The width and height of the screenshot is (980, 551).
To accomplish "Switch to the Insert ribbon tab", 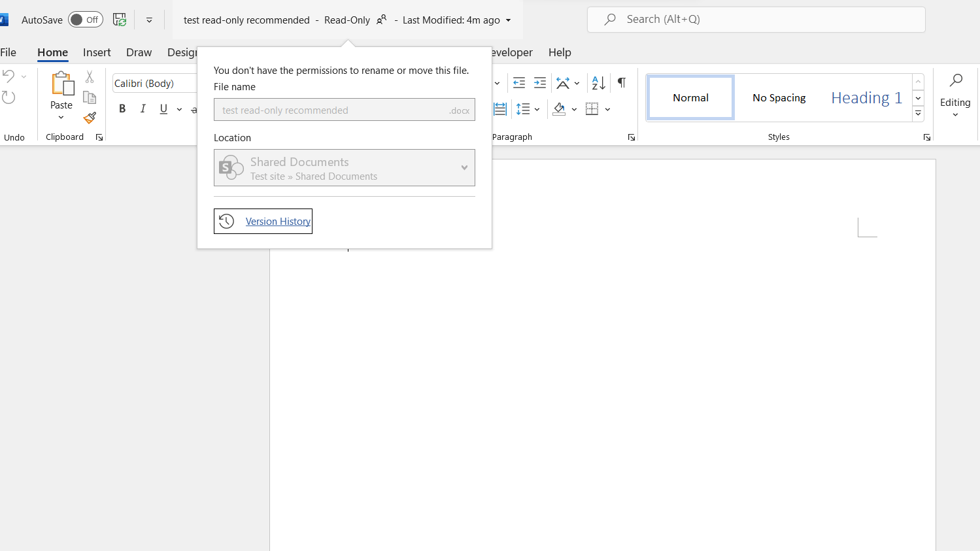I will 97,52.
